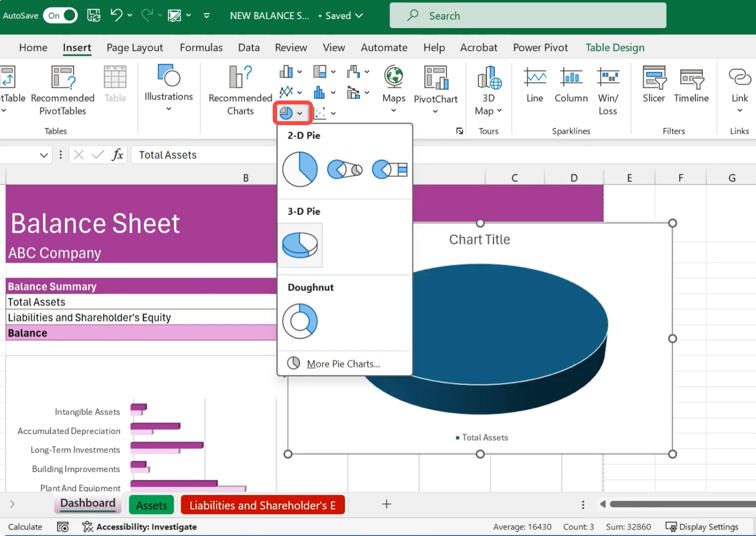756x536 pixels.
Task: Expand the Scatter chart dropdown arrow
Action: point(333,113)
